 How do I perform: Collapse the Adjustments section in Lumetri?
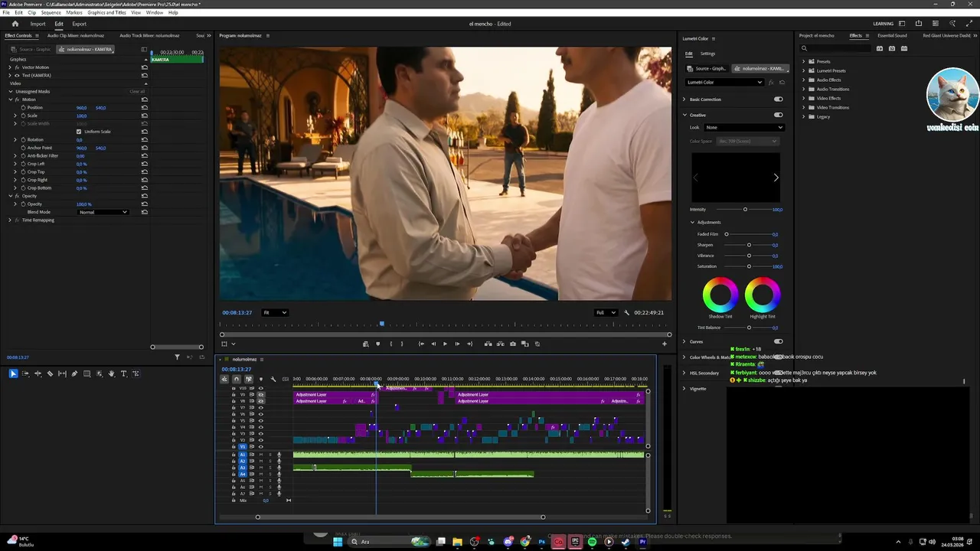pos(692,223)
